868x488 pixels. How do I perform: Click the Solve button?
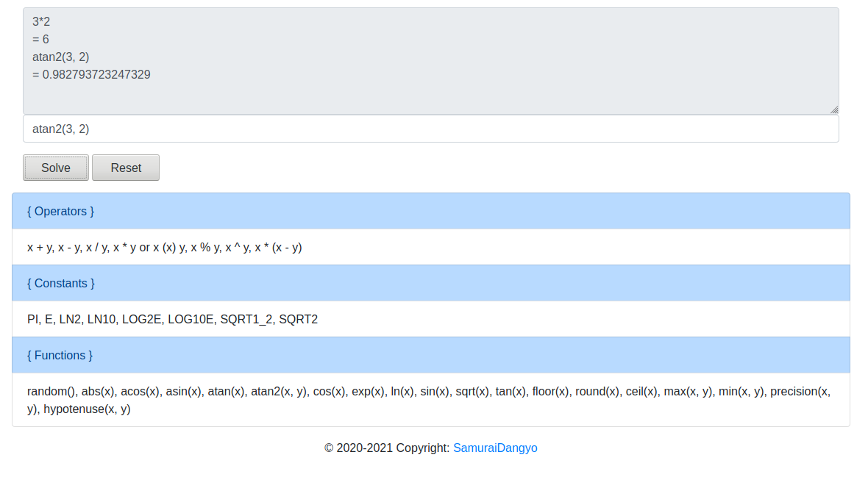point(56,168)
